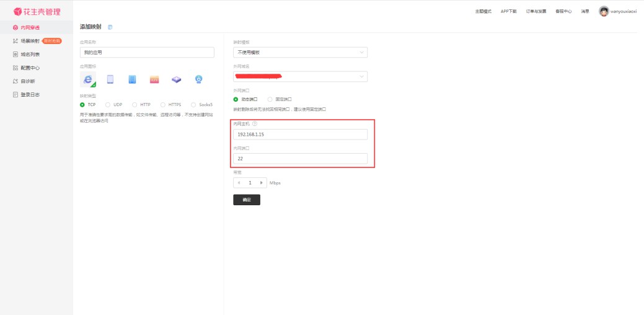
Task: Open the APP下载 link in header
Action: tap(508, 11)
